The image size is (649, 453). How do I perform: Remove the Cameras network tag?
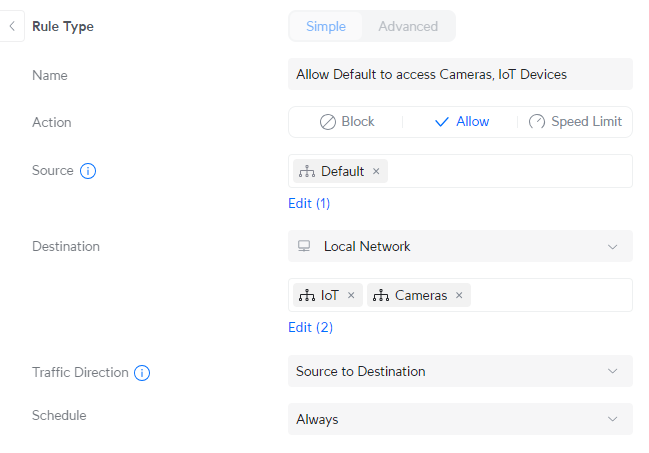[x=459, y=295]
